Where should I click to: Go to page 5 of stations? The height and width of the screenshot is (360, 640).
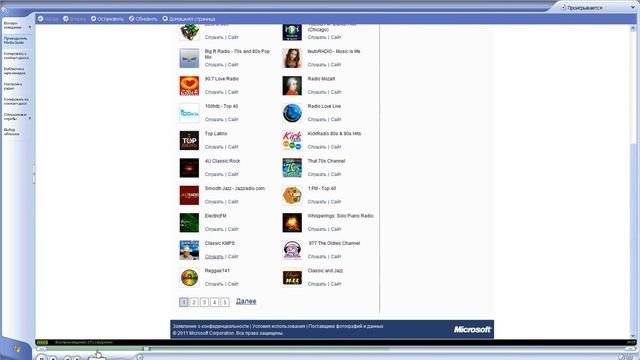[x=225, y=302]
